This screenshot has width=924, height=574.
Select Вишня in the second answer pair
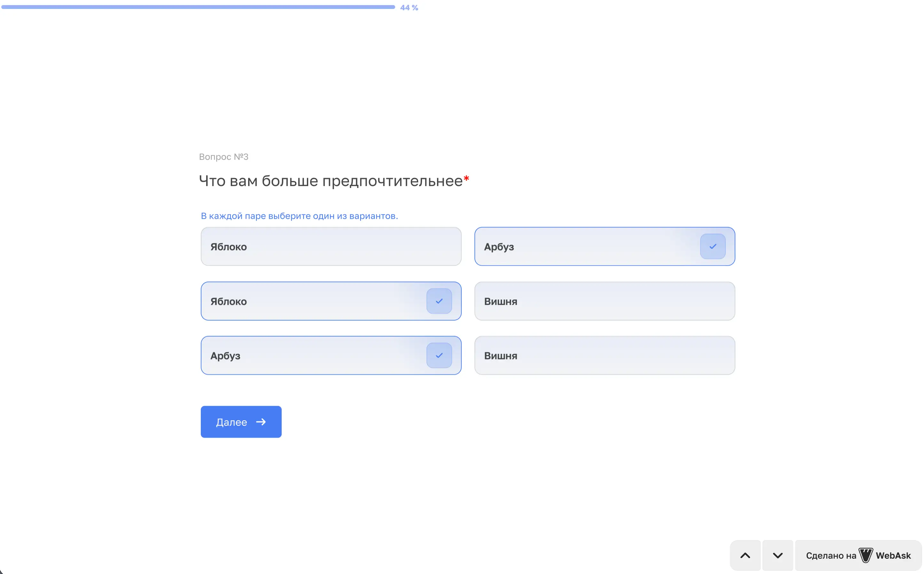[605, 301]
